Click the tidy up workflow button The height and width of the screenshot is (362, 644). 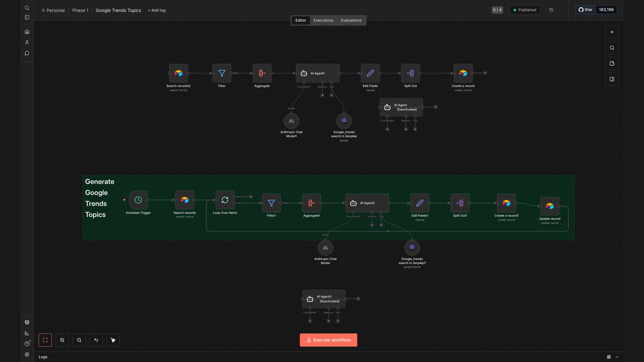[x=113, y=340]
